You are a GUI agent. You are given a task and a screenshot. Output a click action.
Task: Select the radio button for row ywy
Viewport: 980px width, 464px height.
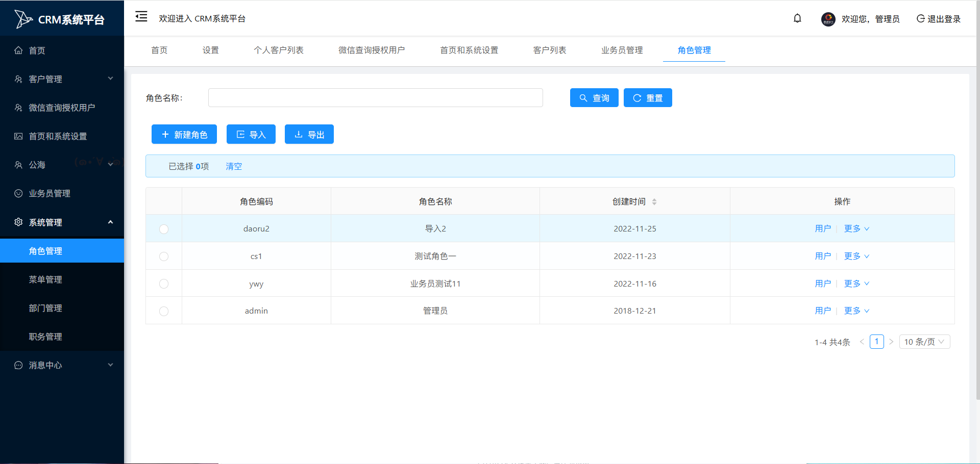[164, 283]
